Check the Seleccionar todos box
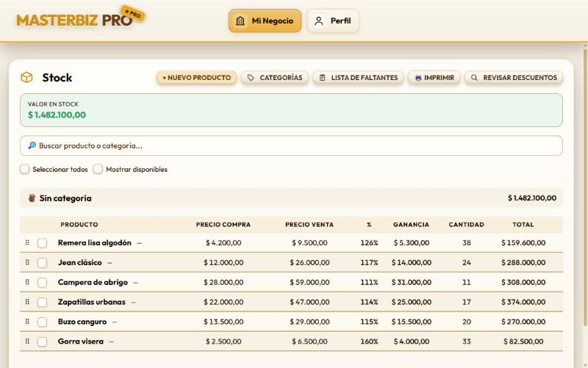 [x=25, y=169]
